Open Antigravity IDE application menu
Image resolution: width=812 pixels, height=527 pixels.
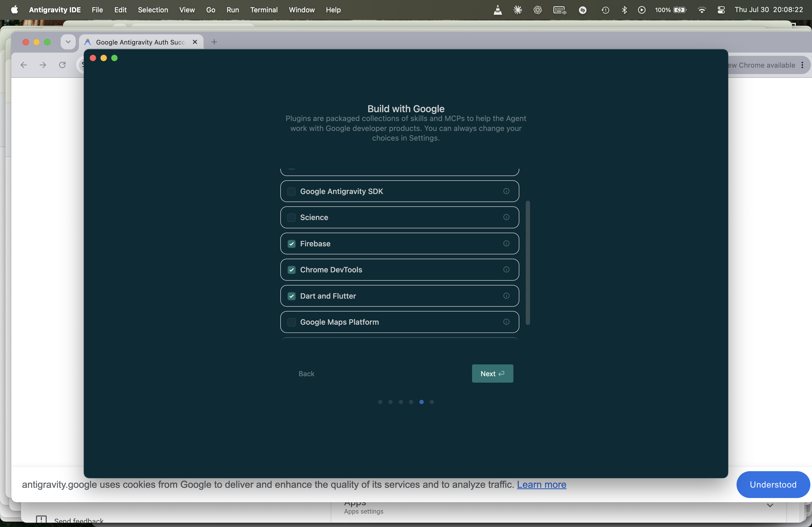pos(55,10)
